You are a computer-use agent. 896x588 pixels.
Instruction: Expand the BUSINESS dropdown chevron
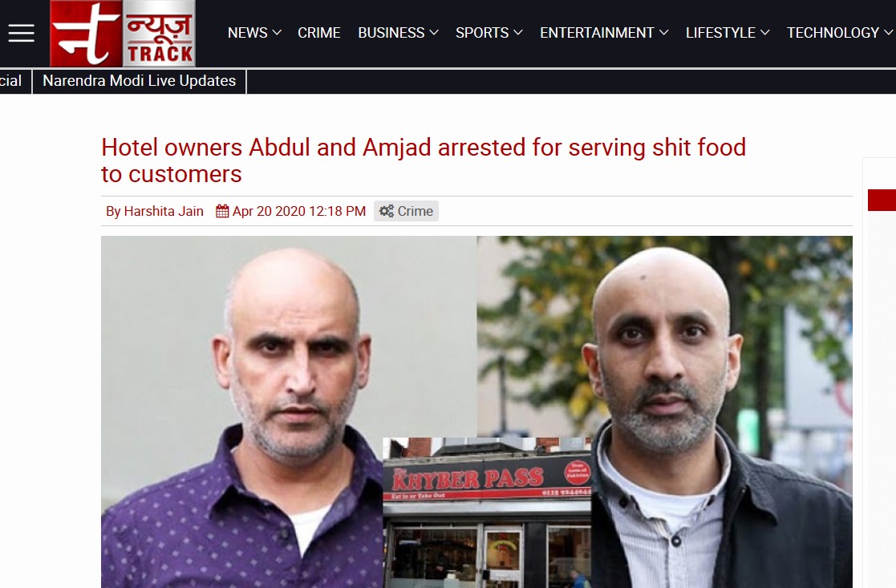[434, 33]
